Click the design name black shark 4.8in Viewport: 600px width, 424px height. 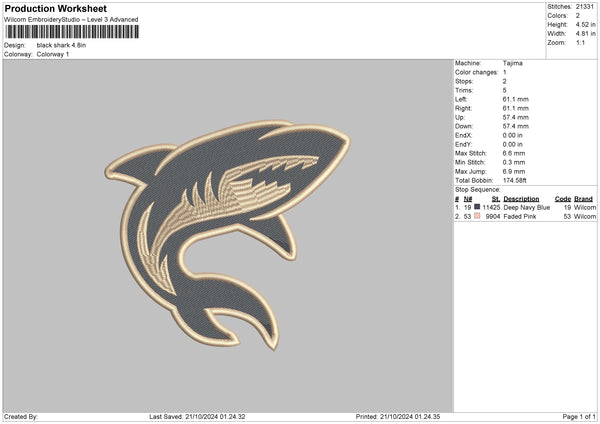pos(63,45)
